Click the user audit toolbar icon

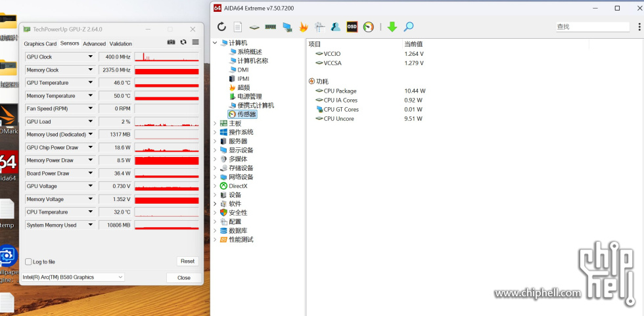[x=336, y=27]
